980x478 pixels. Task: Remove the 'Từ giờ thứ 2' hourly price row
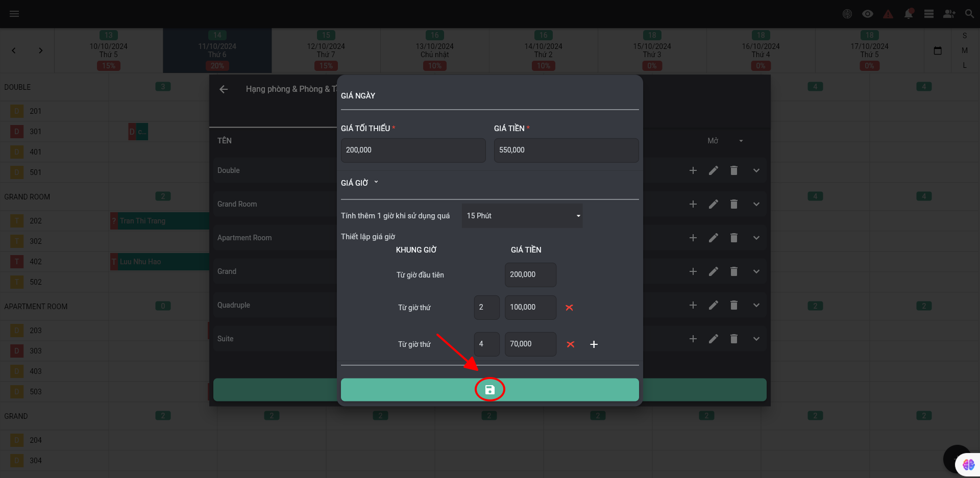click(x=569, y=308)
